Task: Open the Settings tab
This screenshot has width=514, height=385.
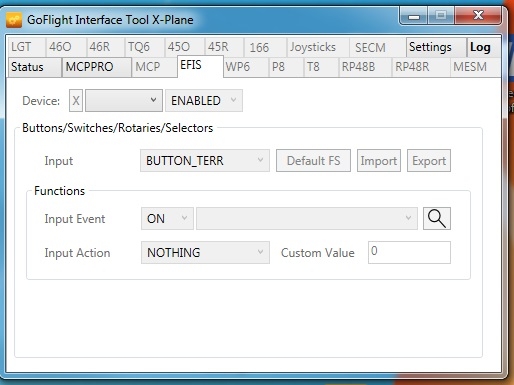Action: 436,47
